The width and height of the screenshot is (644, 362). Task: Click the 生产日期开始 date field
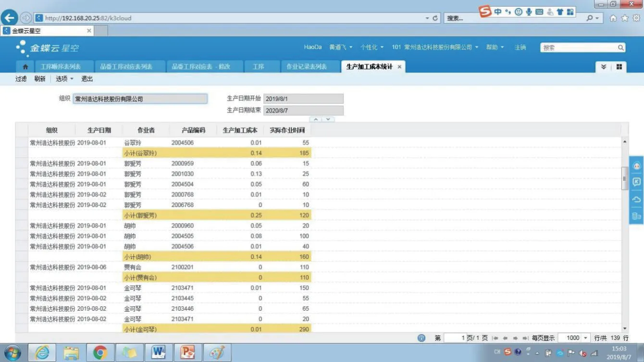pos(303,99)
